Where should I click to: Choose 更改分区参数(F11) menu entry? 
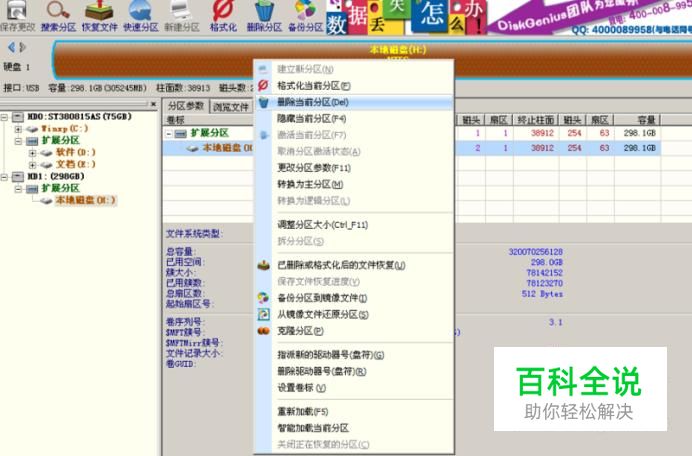354,168
